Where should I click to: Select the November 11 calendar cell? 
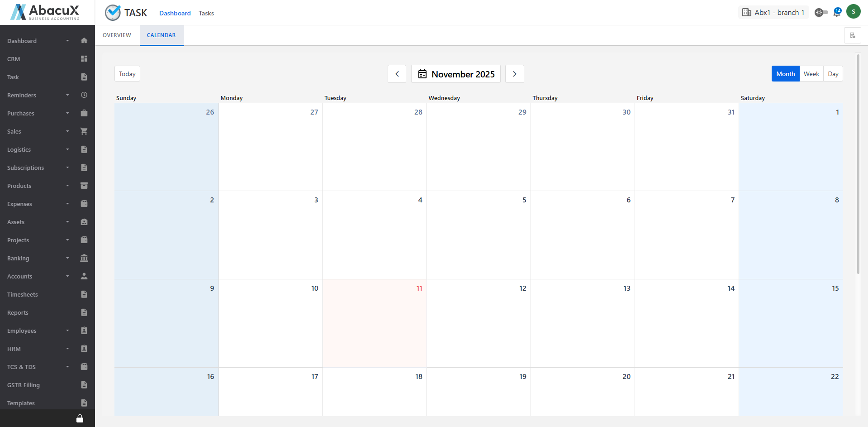375,323
